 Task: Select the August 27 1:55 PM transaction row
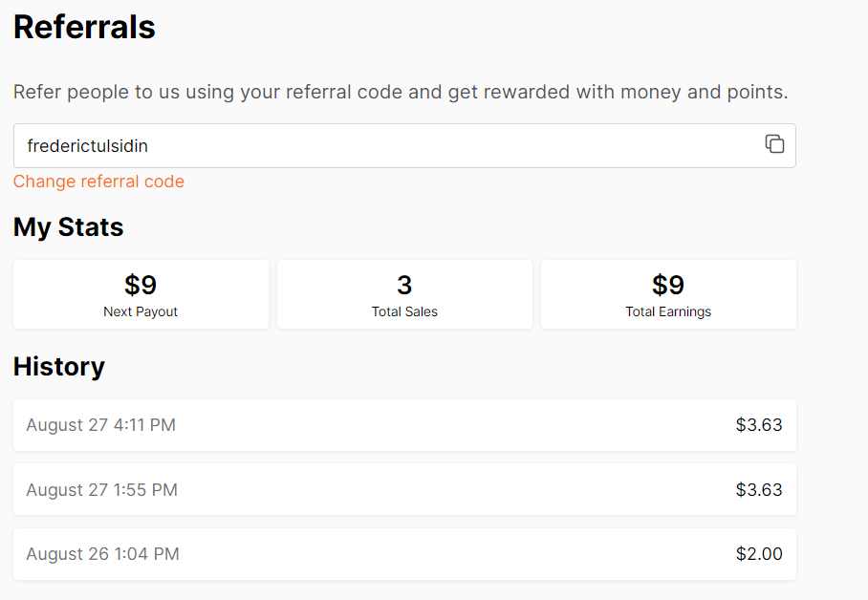click(404, 489)
